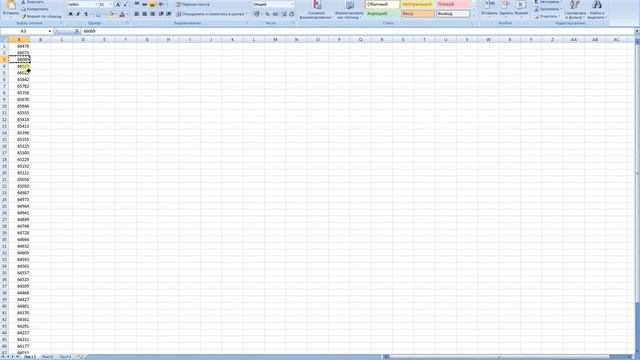Open Sort and Filter (Сортировка и фильтр)
The height and width of the screenshot is (360, 640).
575,10
